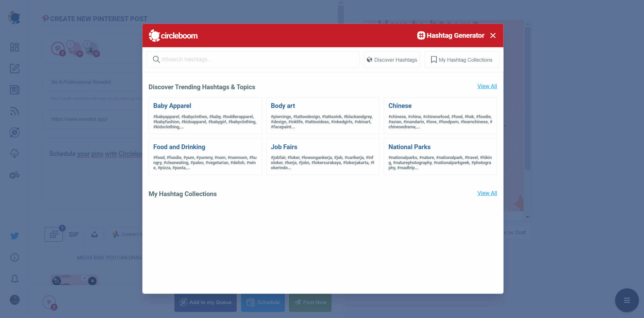This screenshot has height=318, width=644.
Task: Switch to the Discover Hashtags section
Action: tap(392, 59)
